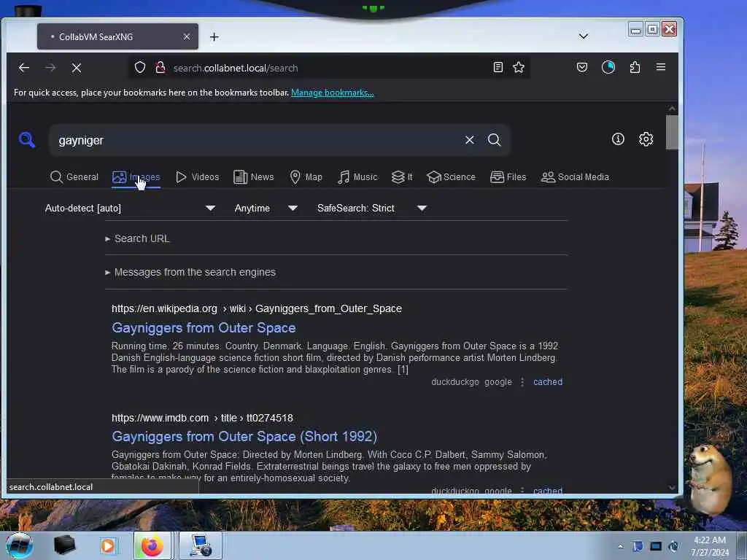Image resolution: width=747 pixels, height=560 pixels.
Task: Click the hamster desktop gadget
Action: point(711,478)
